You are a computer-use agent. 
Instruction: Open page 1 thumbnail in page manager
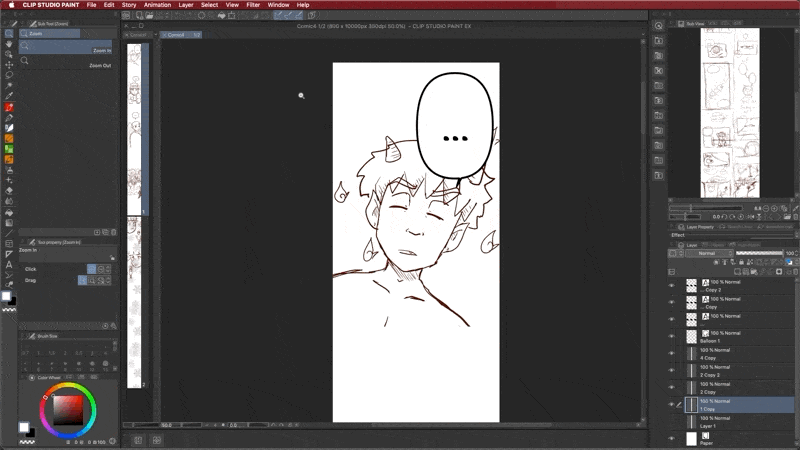134,129
